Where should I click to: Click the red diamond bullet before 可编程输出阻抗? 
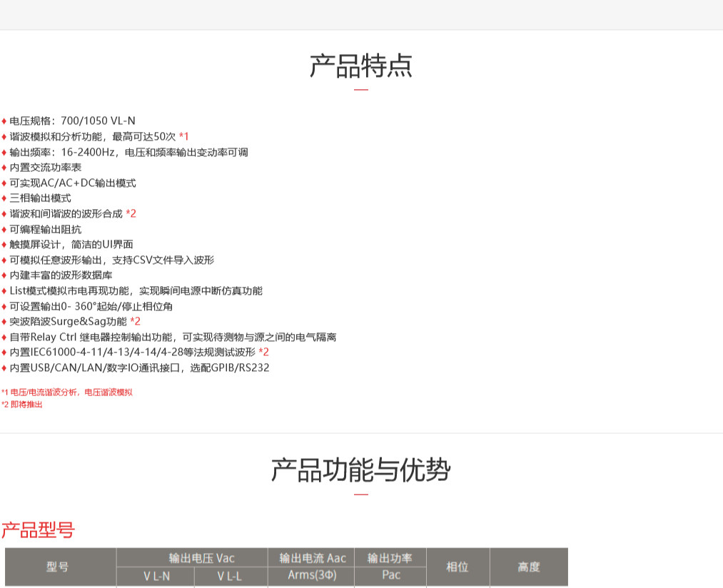4,229
